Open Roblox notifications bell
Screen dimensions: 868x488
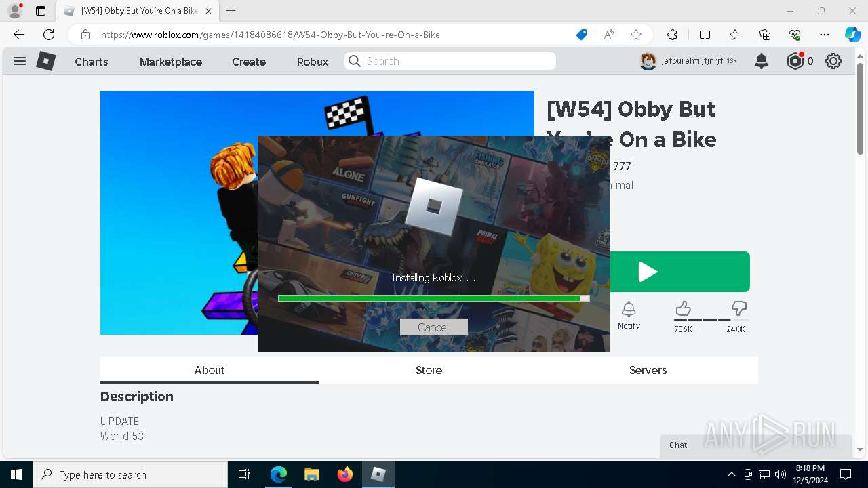point(762,61)
